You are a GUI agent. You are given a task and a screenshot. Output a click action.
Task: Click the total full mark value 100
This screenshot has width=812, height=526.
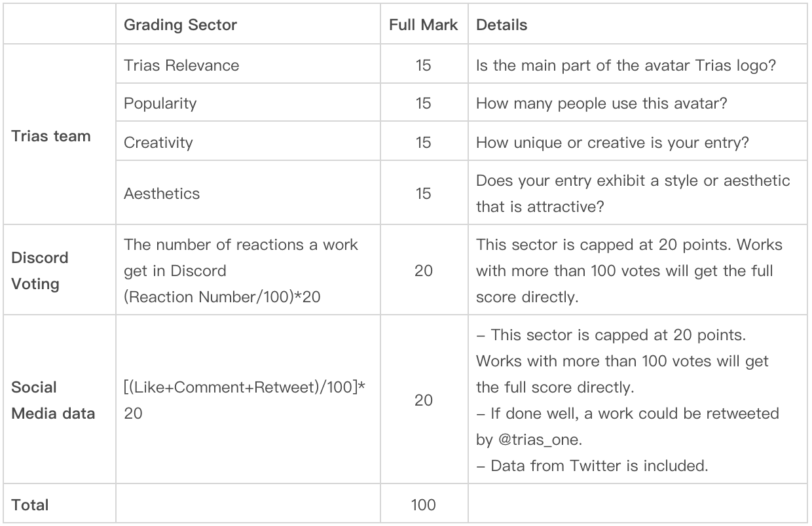423,504
